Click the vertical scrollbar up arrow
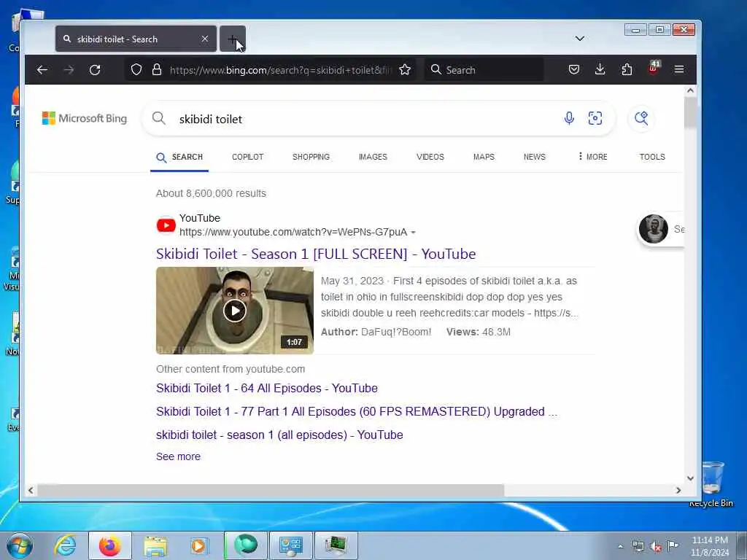The image size is (747, 560). coord(690,90)
